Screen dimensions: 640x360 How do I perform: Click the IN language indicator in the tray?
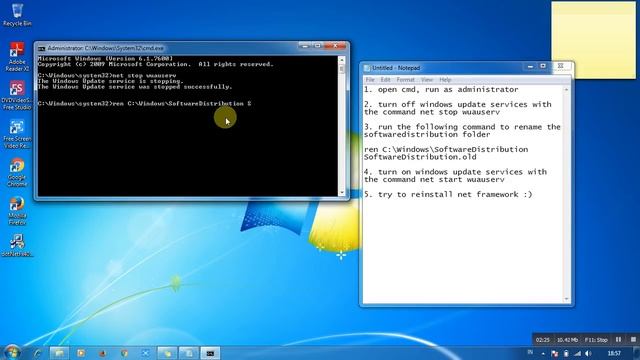pos(530,352)
